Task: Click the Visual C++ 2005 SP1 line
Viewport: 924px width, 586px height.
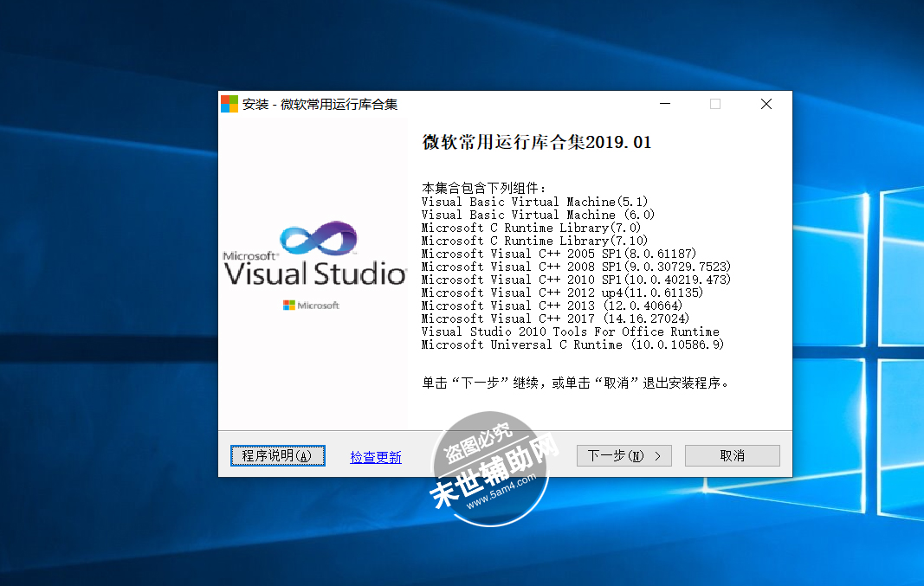Action: tap(559, 254)
